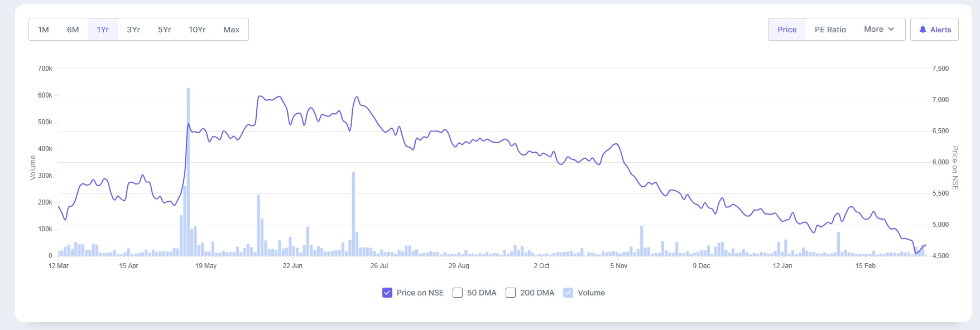Click the 5 Nov date label
Viewport: 980px width, 330px height.
coord(618,266)
